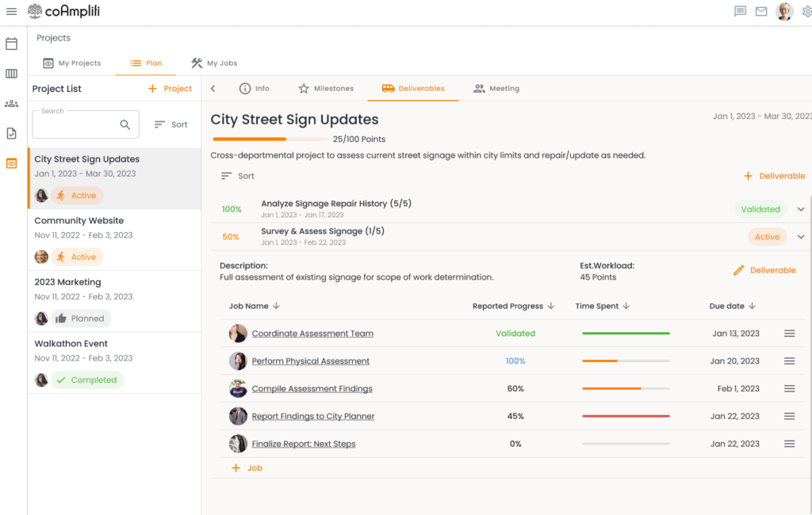
Task: Open the Compile Assessment Findings job link
Action: point(312,388)
